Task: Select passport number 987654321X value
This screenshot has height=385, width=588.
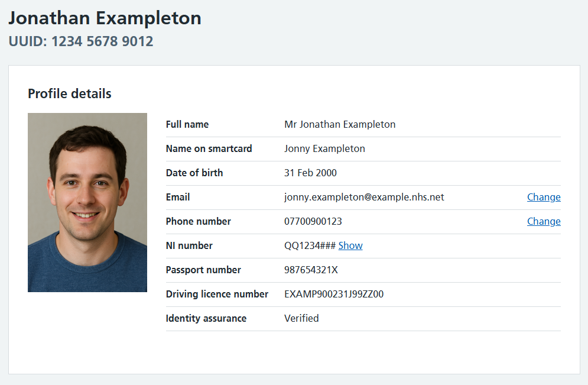Action: pyautogui.click(x=311, y=270)
